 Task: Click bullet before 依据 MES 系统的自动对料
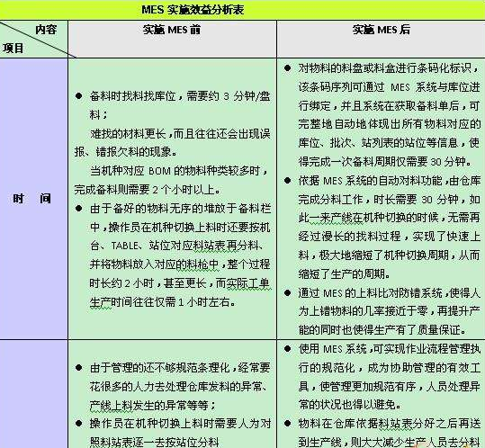(x=287, y=180)
